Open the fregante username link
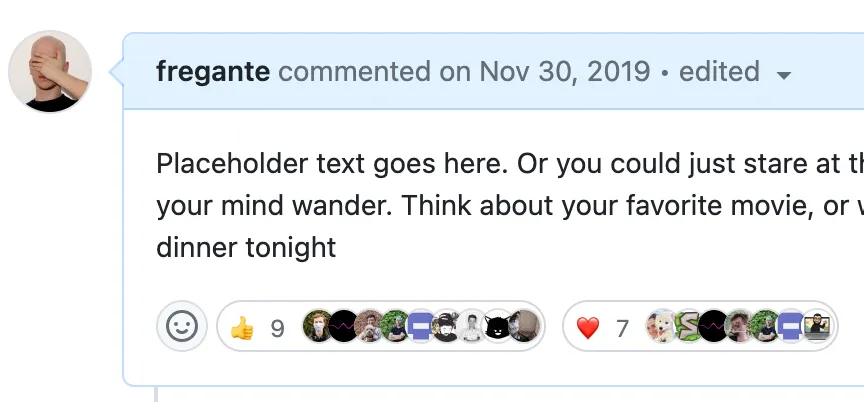This screenshot has height=402, width=864. click(213, 72)
